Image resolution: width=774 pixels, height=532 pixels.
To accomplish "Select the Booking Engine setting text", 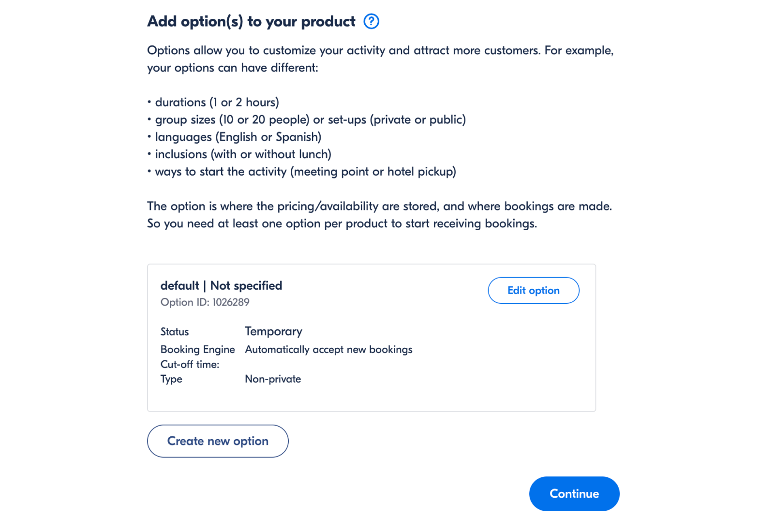I will [198, 349].
